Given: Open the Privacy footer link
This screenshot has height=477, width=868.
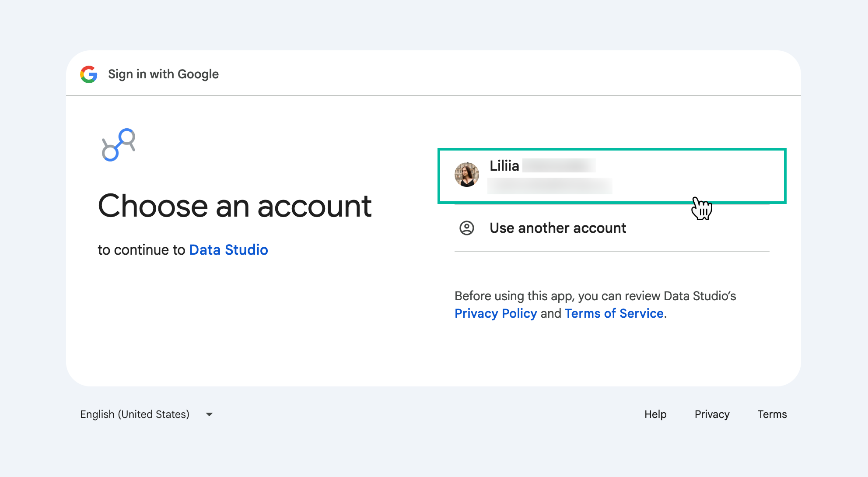Looking at the screenshot, I should [712, 414].
